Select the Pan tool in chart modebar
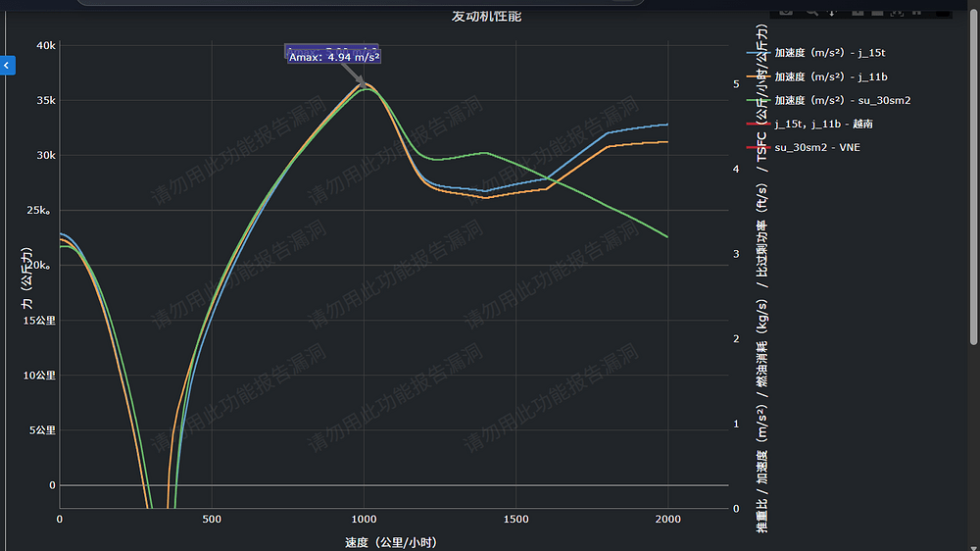Image resolution: width=980 pixels, height=551 pixels. point(833,11)
